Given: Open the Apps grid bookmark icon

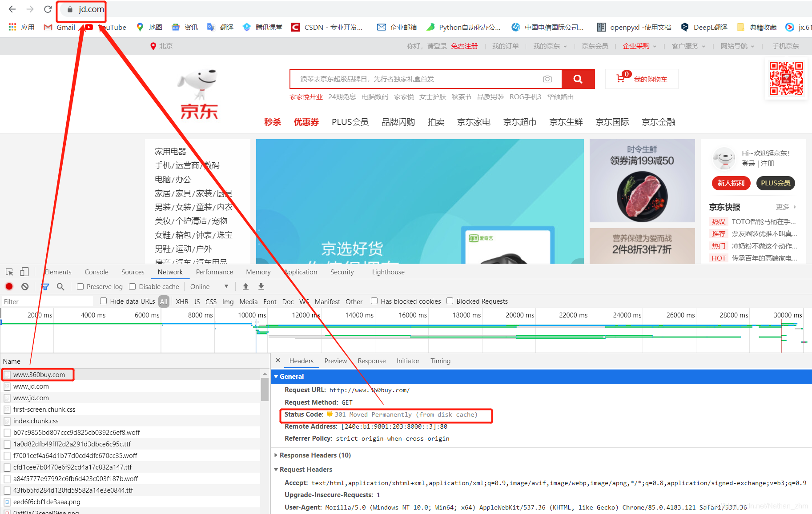Looking at the screenshot, I should point(12,27).
